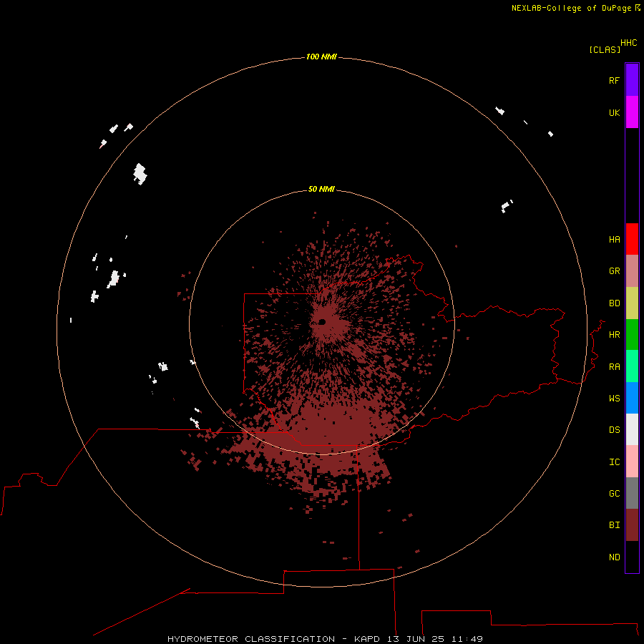Click the IC pink color swatch
Screen dimensions: 644x644
[x=632, y=462]
